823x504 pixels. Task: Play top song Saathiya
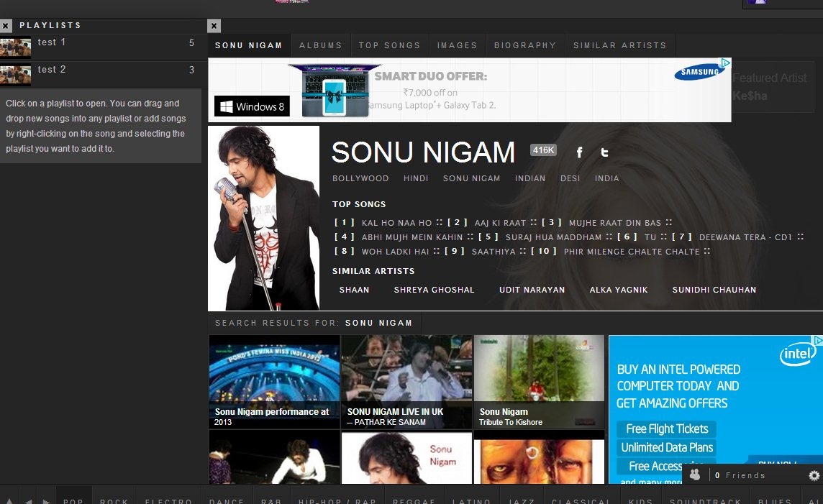(x=494, y=252)
